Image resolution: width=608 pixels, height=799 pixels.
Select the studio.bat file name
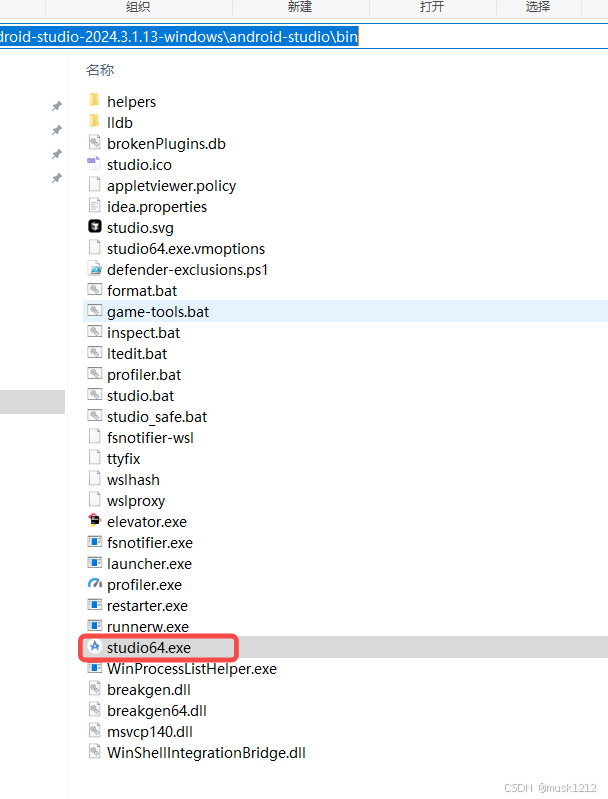click(140, 395)
